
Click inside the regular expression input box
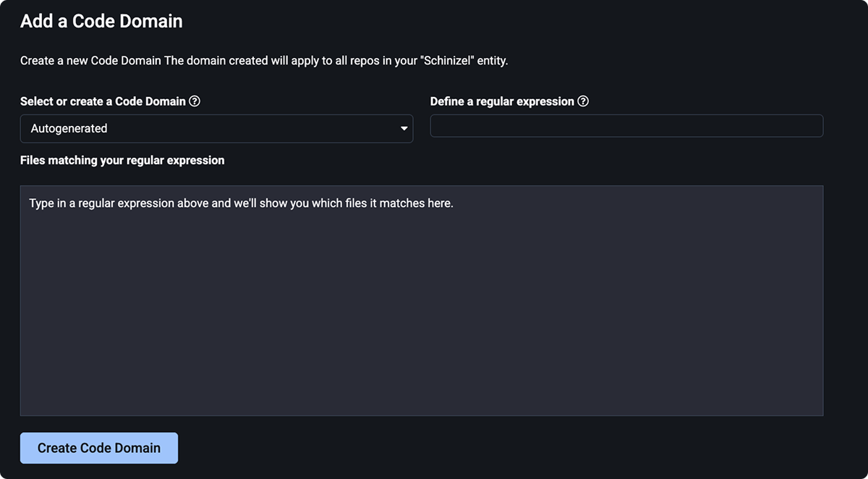626,125
